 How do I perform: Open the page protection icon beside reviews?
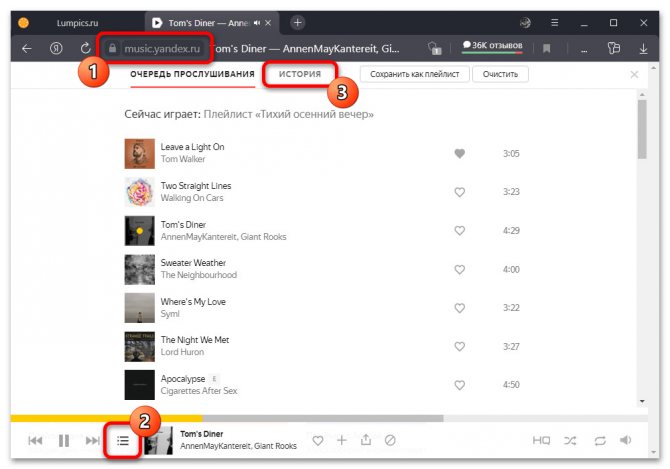pyautogui.click(x=435, y=49)
